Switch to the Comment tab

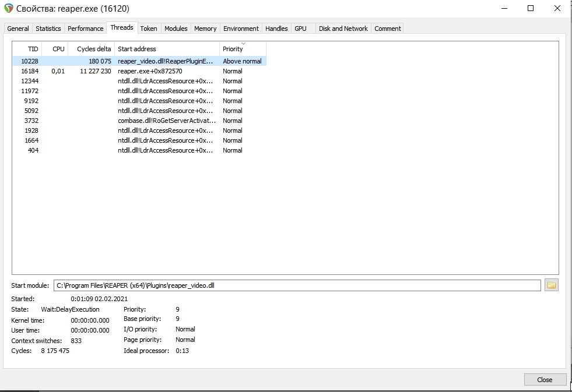click(x=387, y=29)
